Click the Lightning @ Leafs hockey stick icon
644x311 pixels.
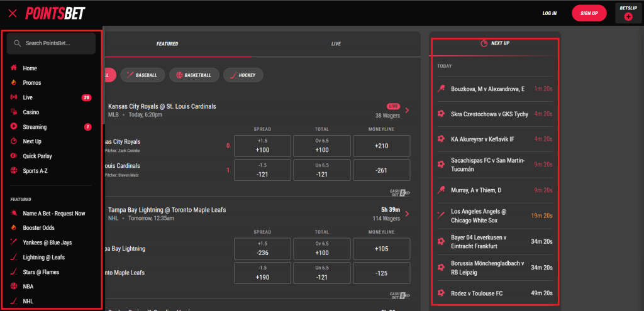click(14, 257)
